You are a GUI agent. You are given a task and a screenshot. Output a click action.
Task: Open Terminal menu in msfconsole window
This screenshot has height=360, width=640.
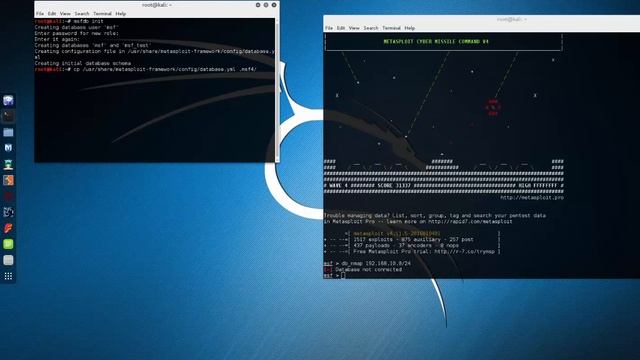tap(391, 28)
